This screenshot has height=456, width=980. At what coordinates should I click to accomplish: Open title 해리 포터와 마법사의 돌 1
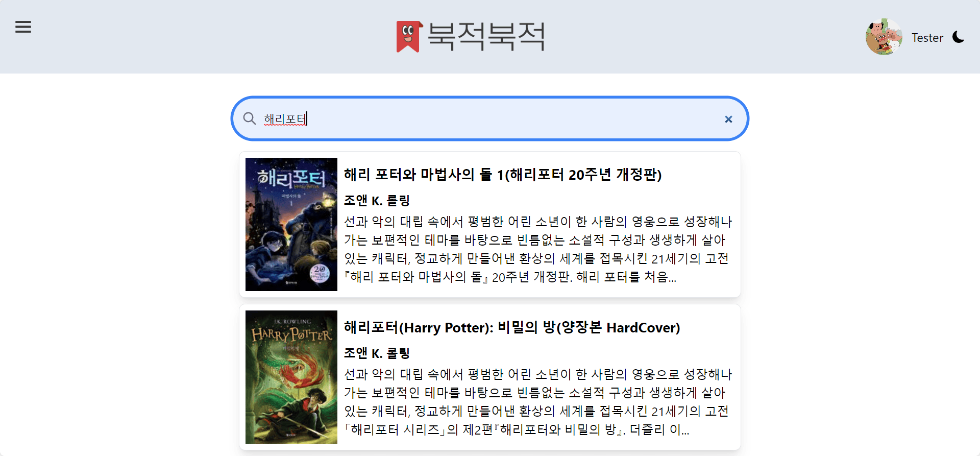(x=503, y=175)
